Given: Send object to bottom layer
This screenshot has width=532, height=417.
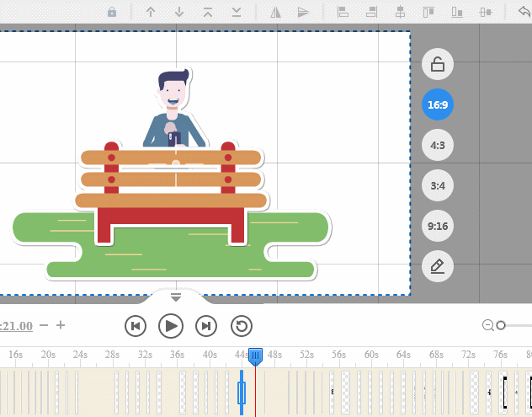Looking at the screenshot, I should (237, 12).
